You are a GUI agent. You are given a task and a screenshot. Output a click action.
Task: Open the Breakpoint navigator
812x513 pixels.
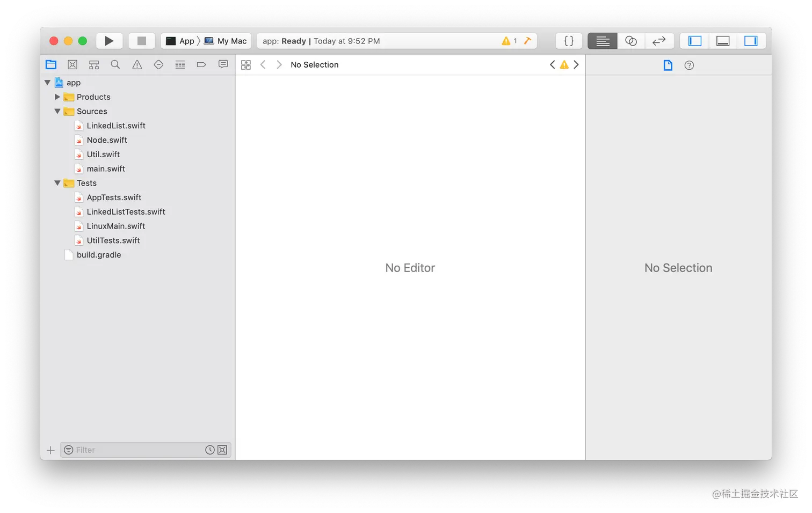201,64
